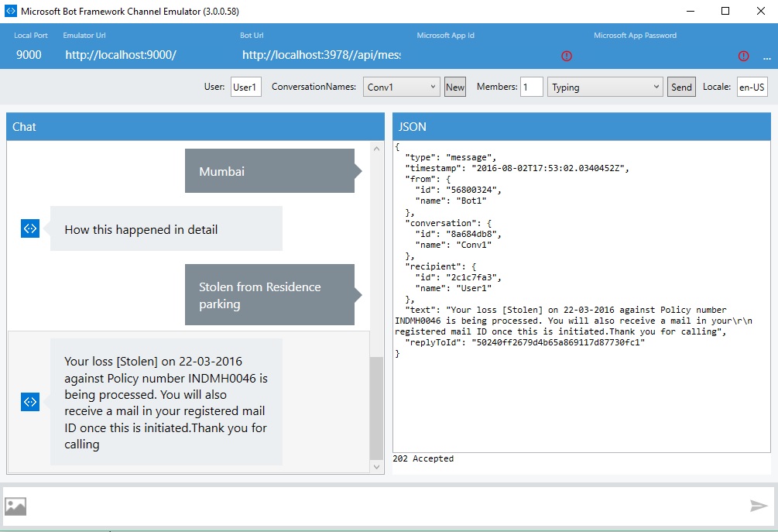Screen dimensions: 778x532
Task: Click the emulator app icon in title bar
Action: (x=10, y=11)
